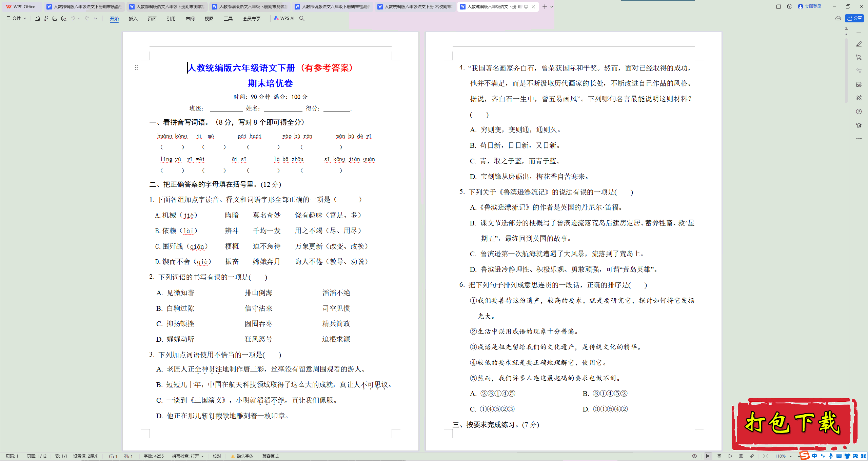Launch WPS AI assistant

coord(284,18)
